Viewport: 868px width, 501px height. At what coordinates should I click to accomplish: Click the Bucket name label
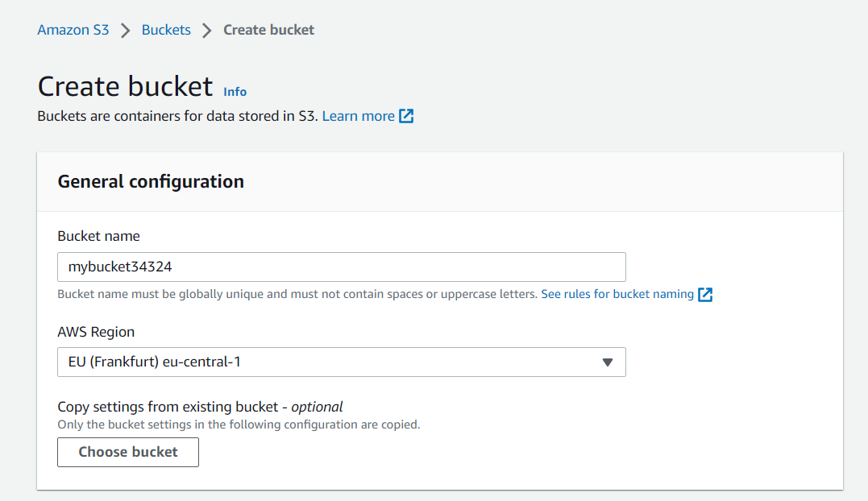point(98,236)
